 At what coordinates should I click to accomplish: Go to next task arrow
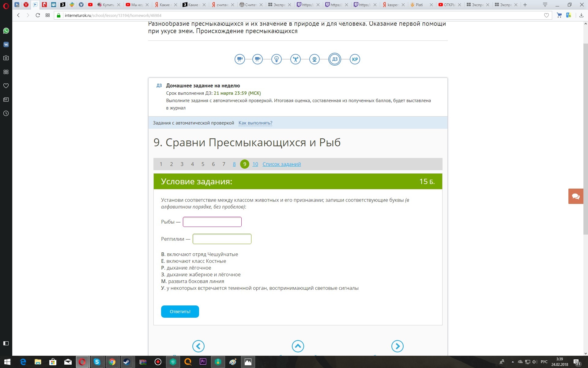tap(397, 346)
